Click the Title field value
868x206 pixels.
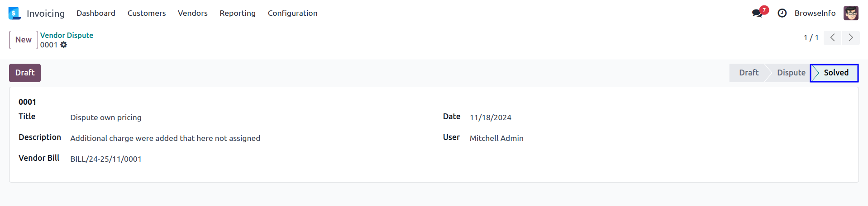click(x=106, y=117)
